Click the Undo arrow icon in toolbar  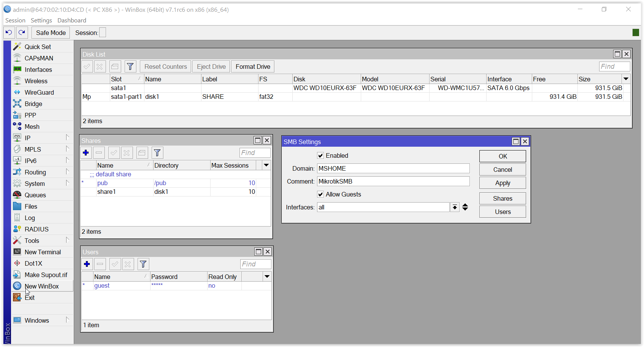click(9, 33)
